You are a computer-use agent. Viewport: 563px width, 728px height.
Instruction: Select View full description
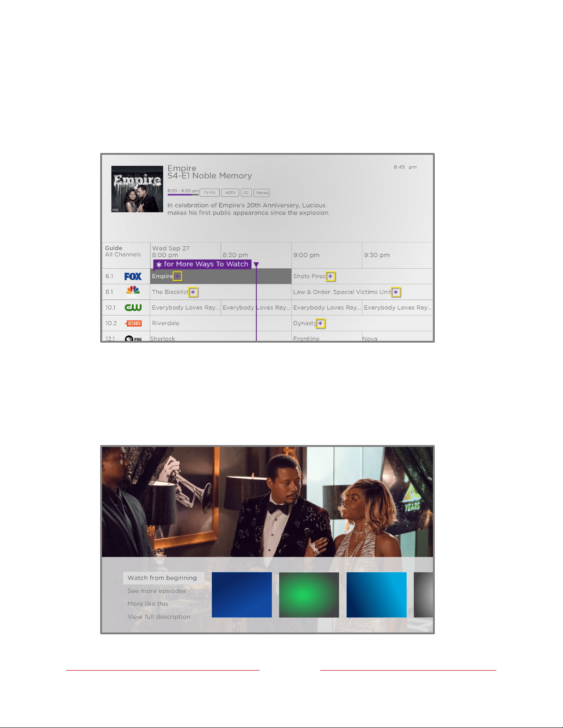[159, 616]
